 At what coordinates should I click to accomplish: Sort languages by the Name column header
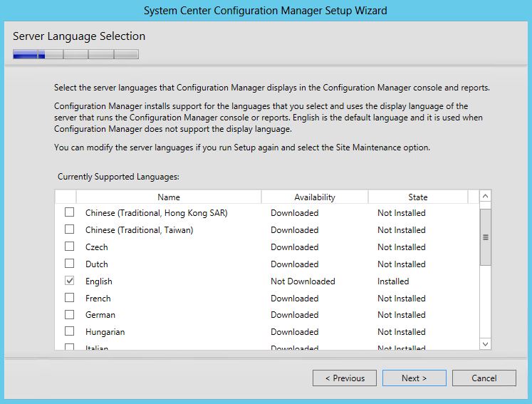click(x=169, y=197)
